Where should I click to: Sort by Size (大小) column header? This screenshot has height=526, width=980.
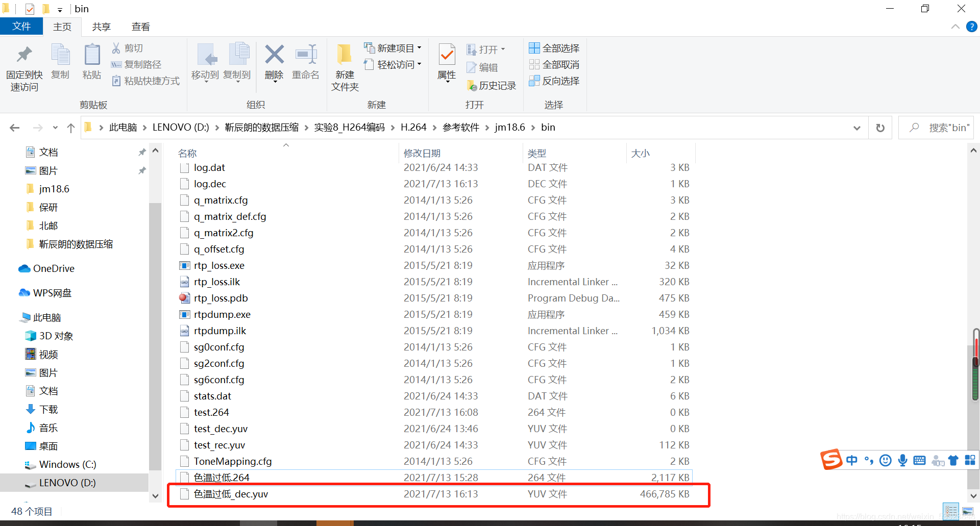(x=640, y=153)
